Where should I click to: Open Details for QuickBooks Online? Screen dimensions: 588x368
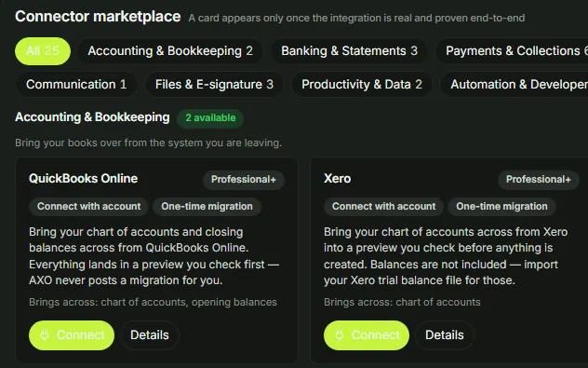(150, 335)
